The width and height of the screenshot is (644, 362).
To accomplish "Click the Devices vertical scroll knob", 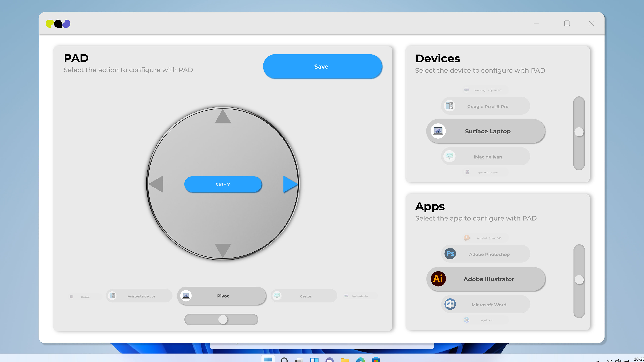I will pyautogui.click(x=579, y=132).
